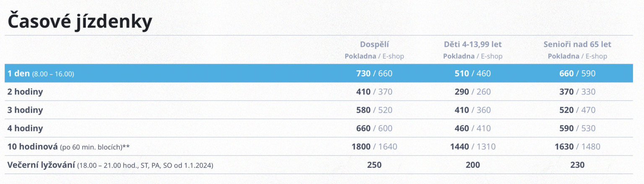The height and width of the screenshot is (184, 644).
Task: Select the "Senioři nad 65 let" header
Action: coord(577,44)
